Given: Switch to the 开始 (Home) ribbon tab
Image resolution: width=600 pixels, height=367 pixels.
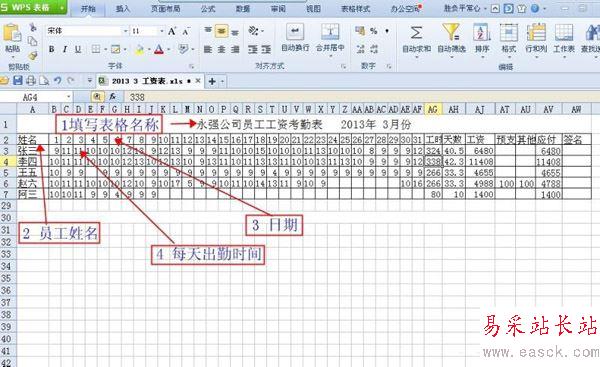Looking at the screenshot, I should (88, 8).
